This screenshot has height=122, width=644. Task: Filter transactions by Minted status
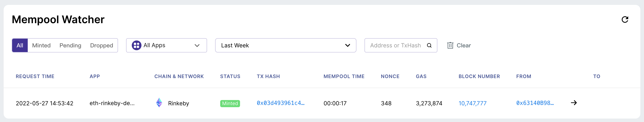[x=41, y=45]
